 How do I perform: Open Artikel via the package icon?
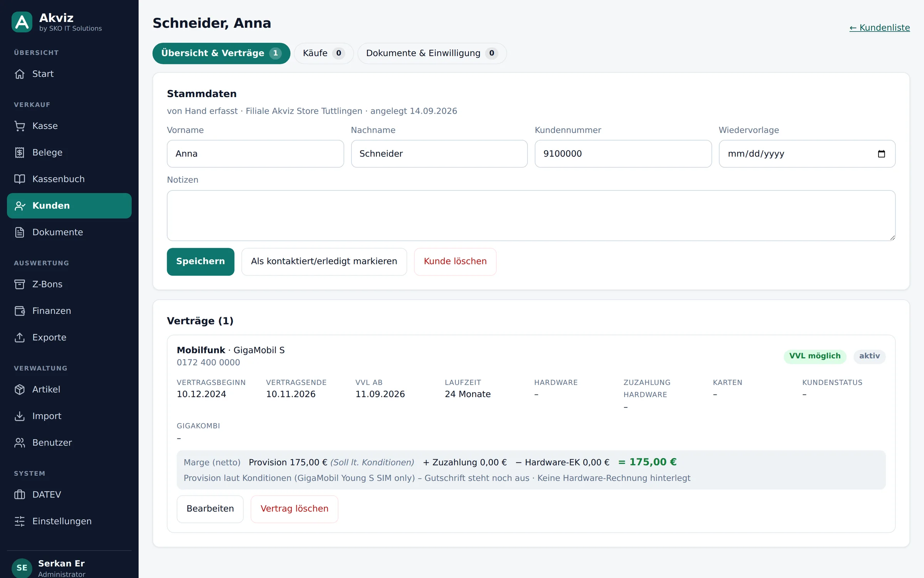tap(20, 389)
